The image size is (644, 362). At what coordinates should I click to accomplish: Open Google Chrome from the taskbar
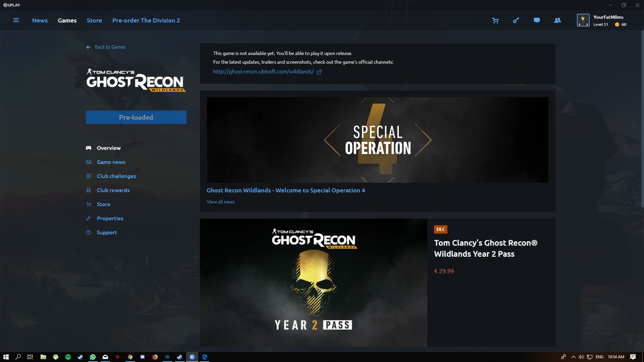(130, 357)
